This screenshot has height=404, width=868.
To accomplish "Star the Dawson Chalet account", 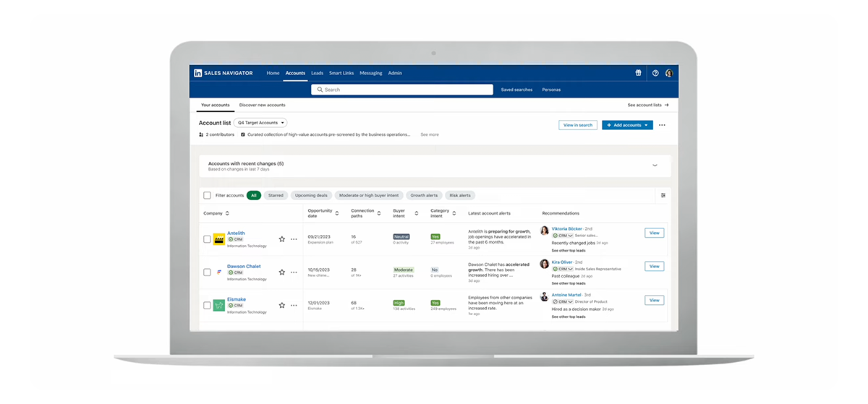I will (x=282, y=272).
